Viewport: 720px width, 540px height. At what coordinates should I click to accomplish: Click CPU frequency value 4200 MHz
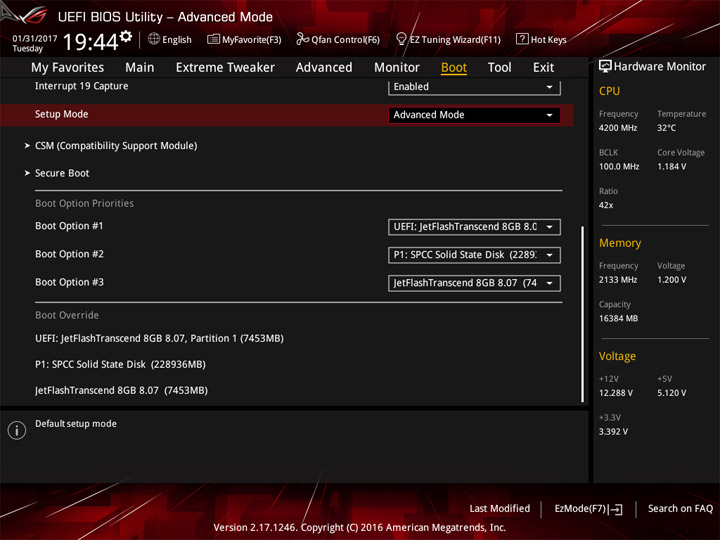[x=618, y=128]
